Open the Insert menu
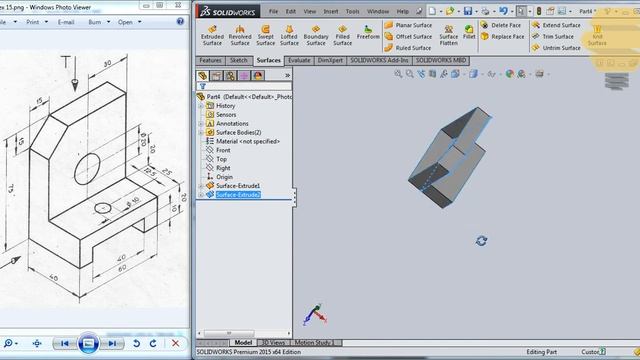Screen dimensions: 640x360 (331, 11)
